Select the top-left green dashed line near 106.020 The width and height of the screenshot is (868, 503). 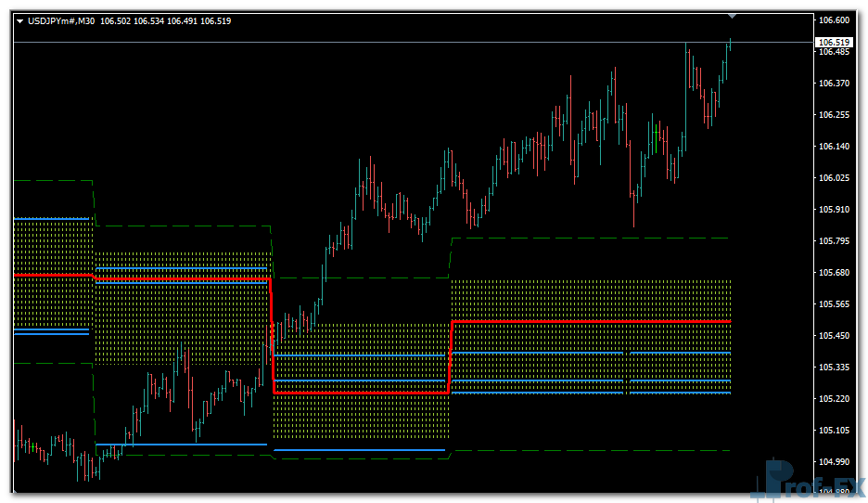click(x=53, y=180)
